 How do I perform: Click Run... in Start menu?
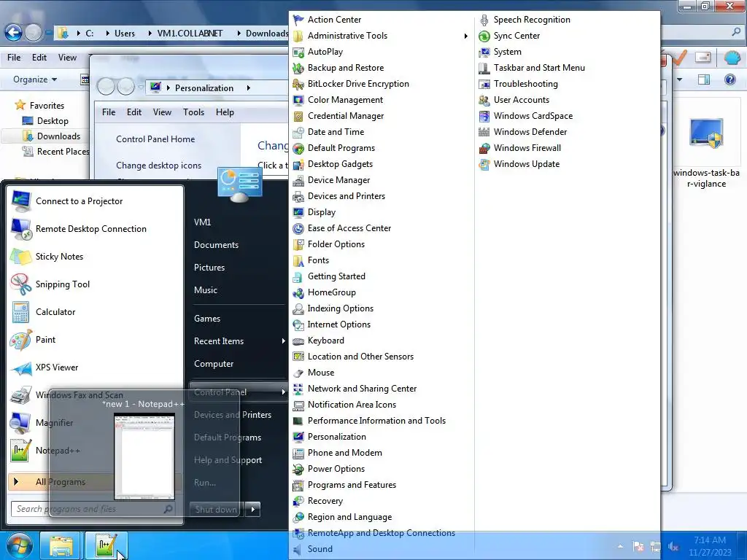[205, 483]
